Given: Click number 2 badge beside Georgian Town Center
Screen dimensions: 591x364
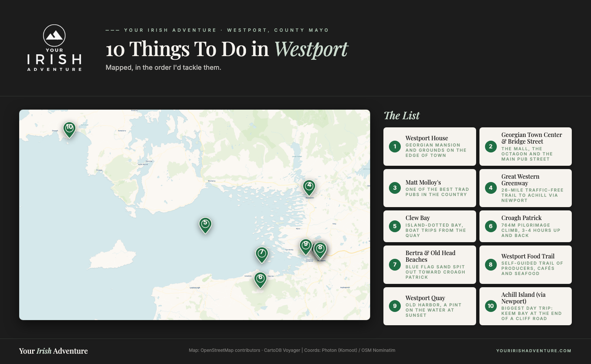Looking at the screenshot, I should [491, 147].
